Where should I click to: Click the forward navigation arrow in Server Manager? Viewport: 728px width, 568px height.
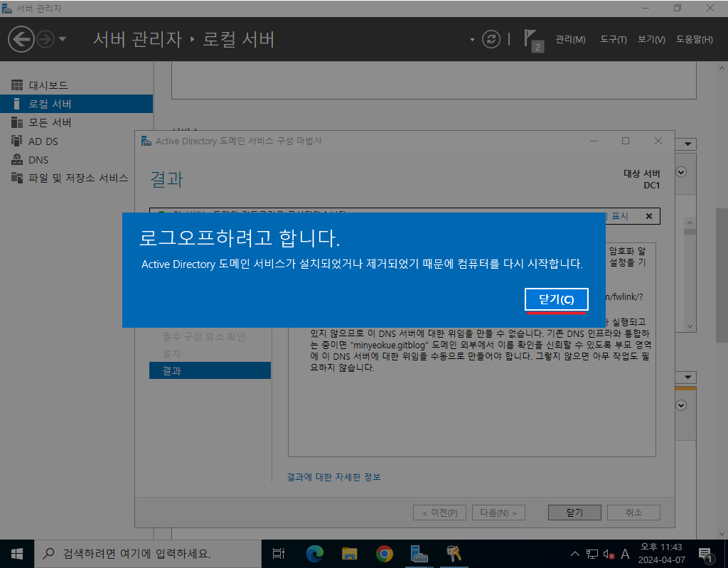(x=45, y=39)
